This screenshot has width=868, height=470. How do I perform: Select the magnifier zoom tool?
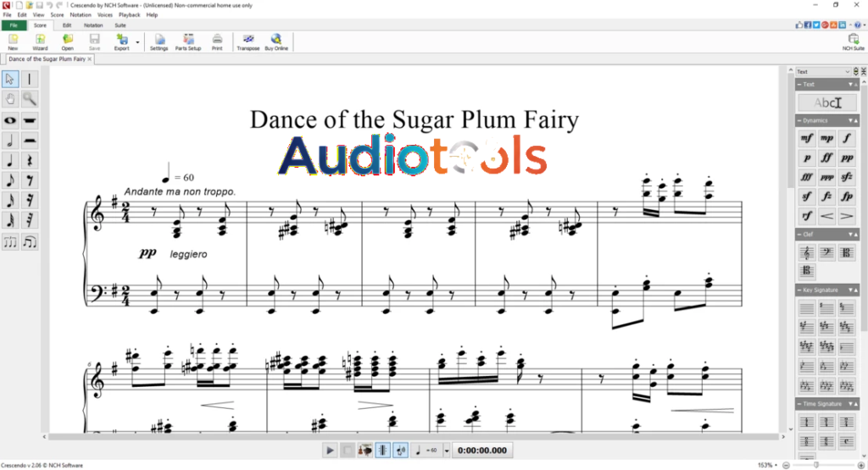[x=30, y=99]
